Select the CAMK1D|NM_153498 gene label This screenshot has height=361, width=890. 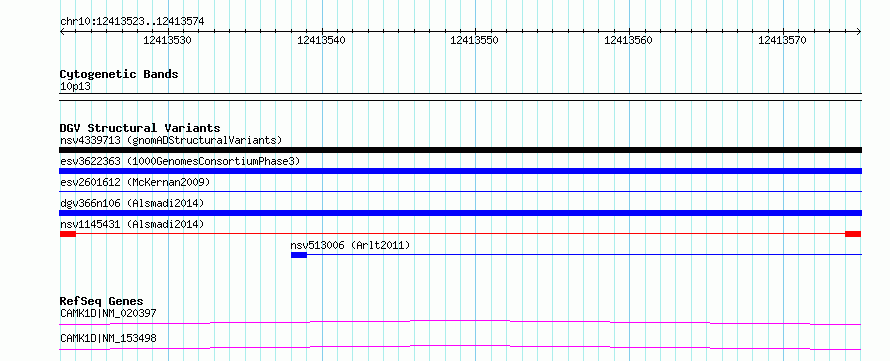click(x=108, y=338)
